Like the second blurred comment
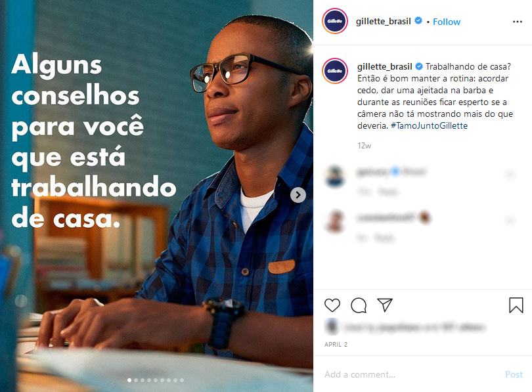 (x=510, y=221)
